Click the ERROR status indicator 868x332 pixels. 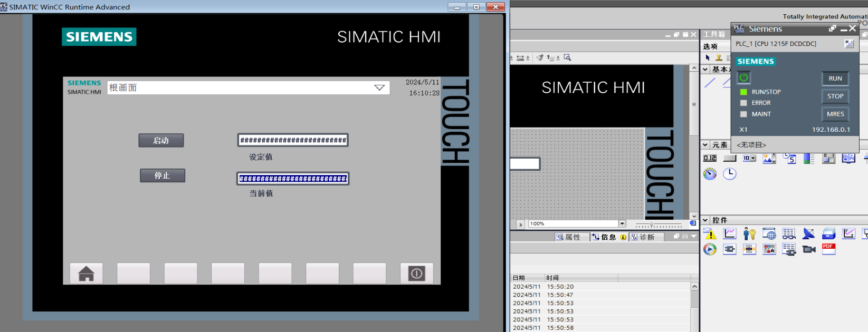(743, 103)
